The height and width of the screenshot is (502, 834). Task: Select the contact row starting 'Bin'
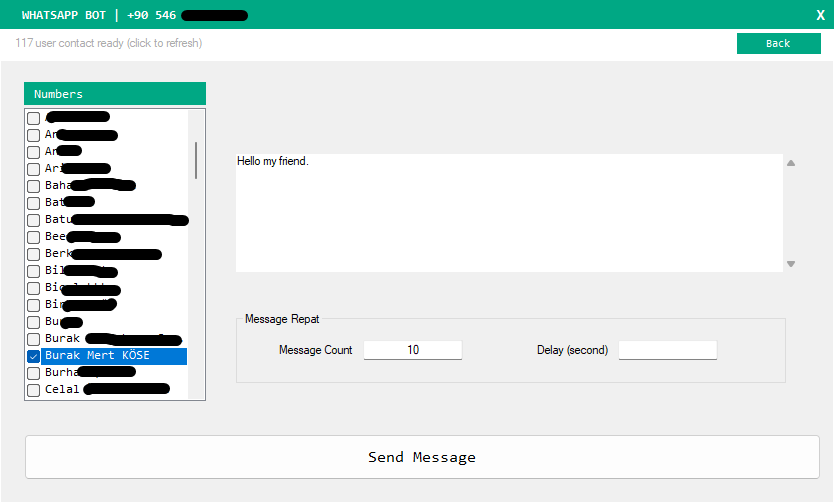pos(114,304)
